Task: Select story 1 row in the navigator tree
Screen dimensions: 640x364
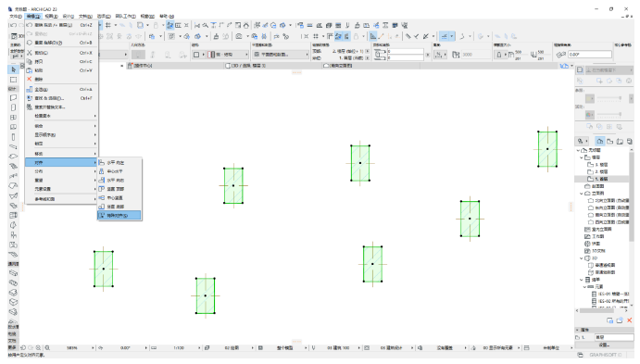Action: tap(602, 179)
